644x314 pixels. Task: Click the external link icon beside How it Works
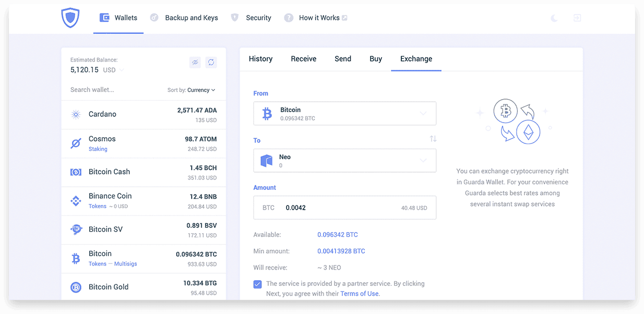(x=344, y=18)
